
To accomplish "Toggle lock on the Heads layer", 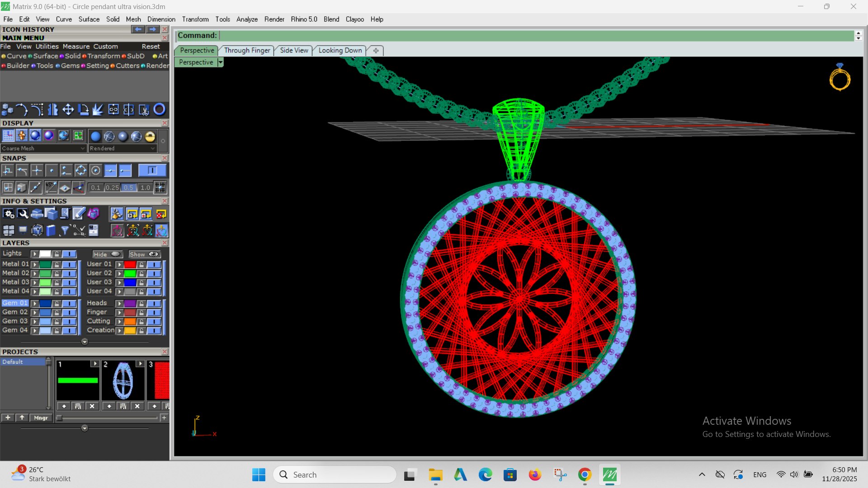I will click(x=142, y=303).
